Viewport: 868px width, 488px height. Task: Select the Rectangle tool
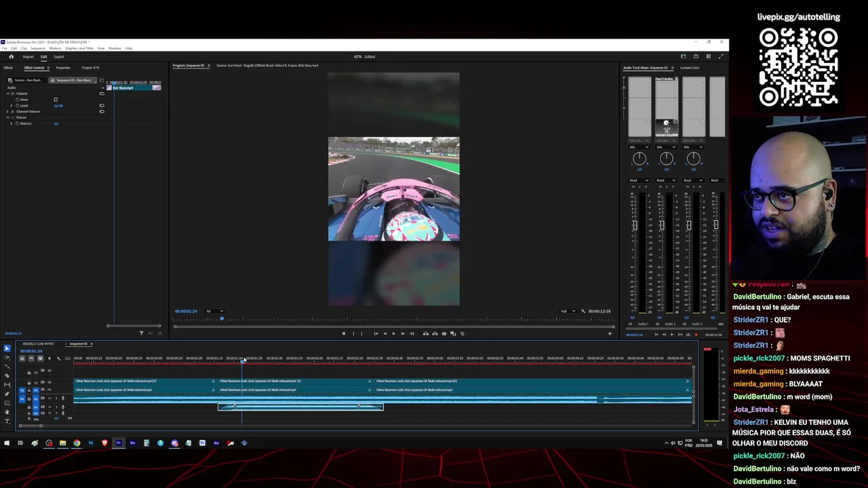click(x=7, y=403)
